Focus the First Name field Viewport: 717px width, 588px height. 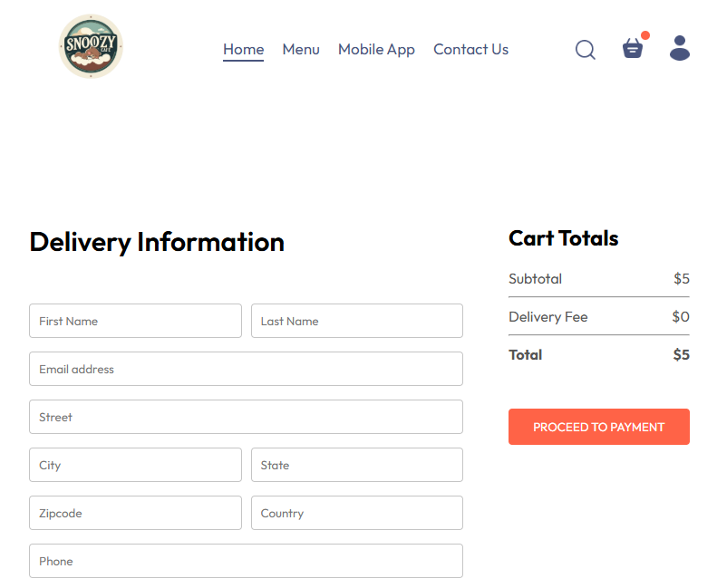135,321
